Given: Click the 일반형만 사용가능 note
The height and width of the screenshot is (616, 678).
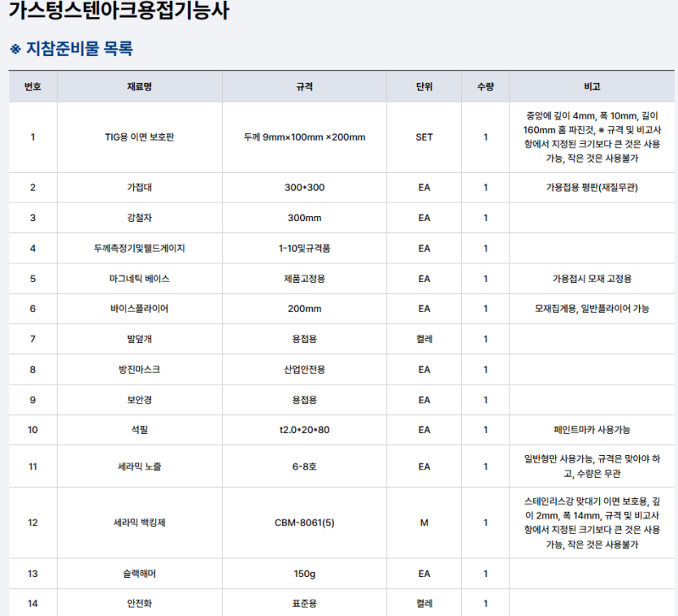Looking at the screenshot, I should click(592, 466).
